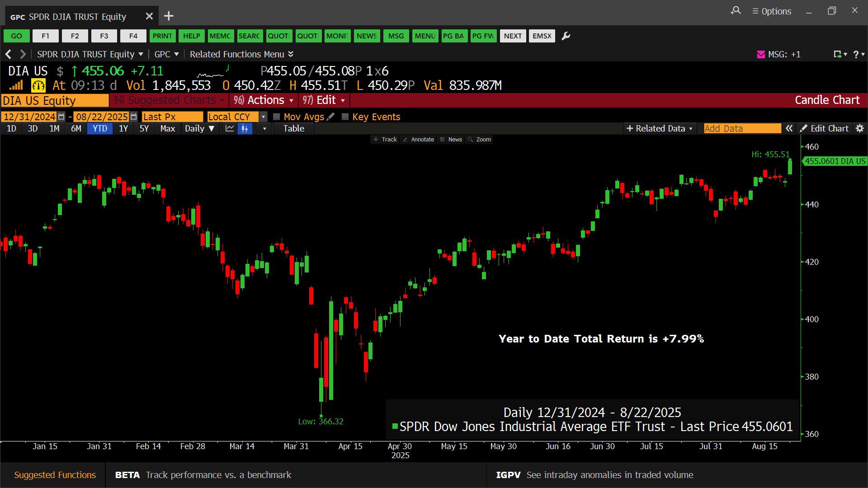Click the Last Px field

pyautogui.click(x=172, y=117)
